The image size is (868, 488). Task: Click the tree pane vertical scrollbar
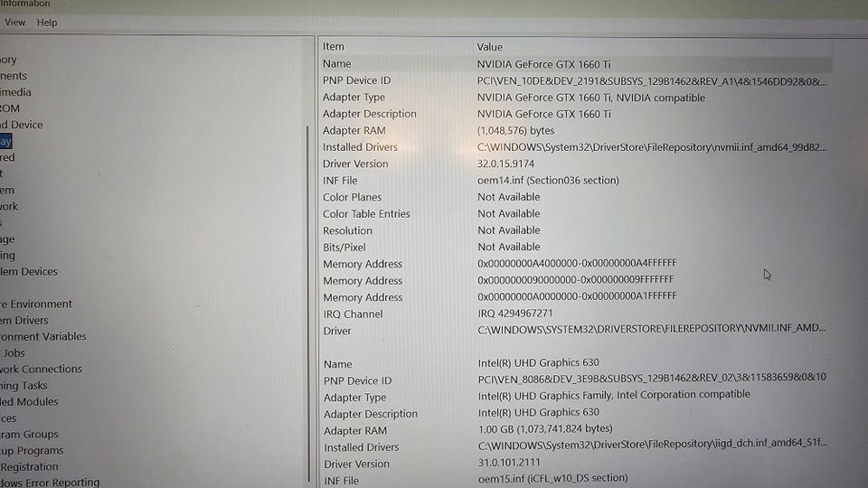308,304
